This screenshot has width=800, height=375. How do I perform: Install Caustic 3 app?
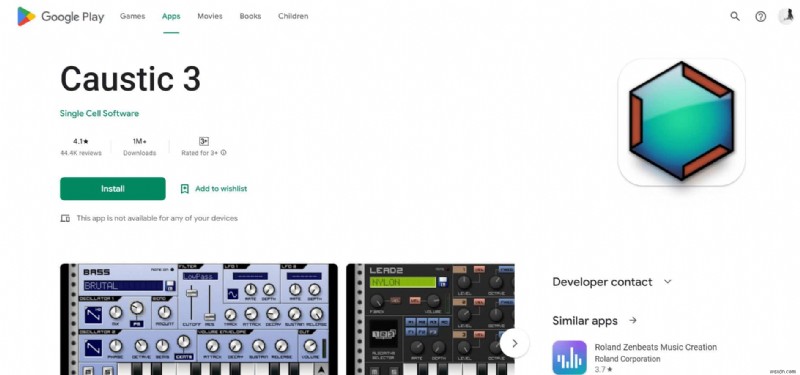click(113, 189)
